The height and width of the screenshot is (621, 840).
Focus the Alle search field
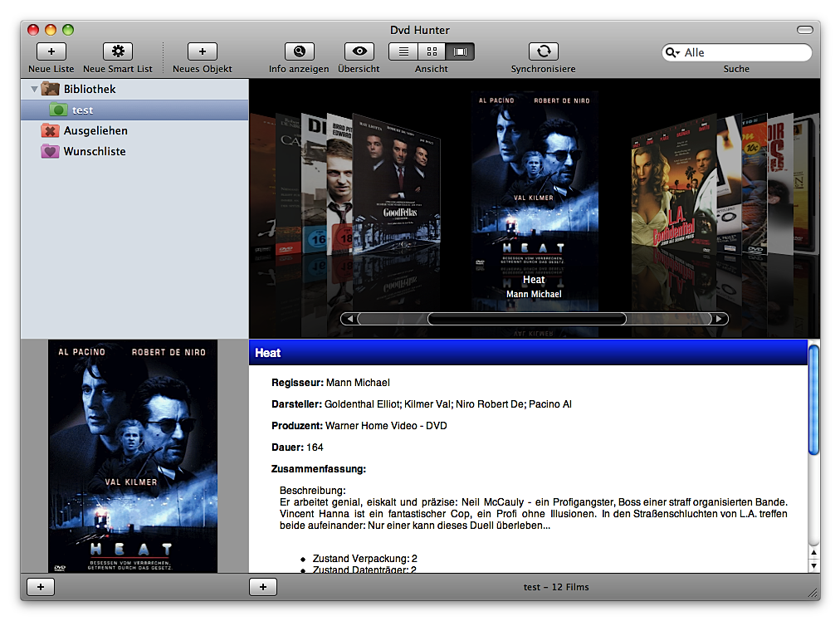(736, 52)
